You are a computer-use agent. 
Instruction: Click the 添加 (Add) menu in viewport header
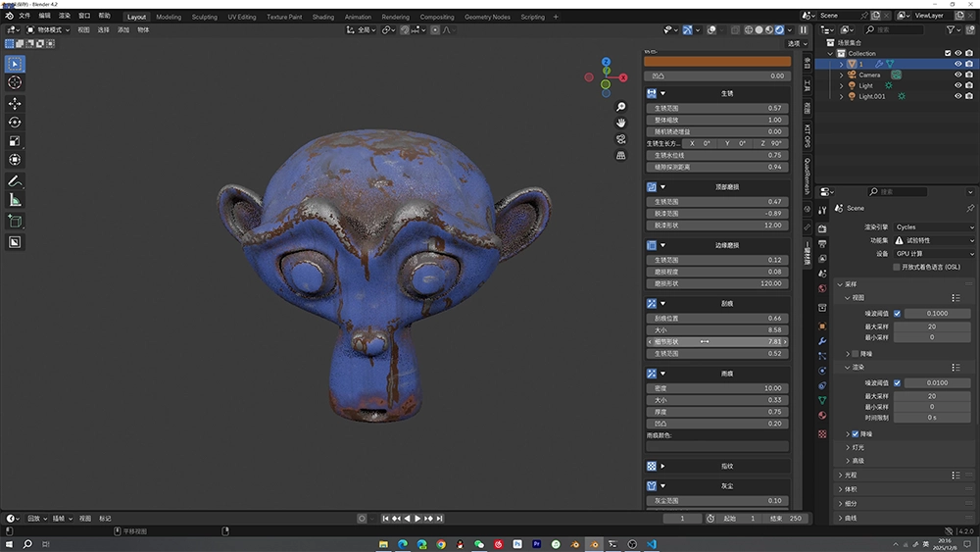pos(123,29)
